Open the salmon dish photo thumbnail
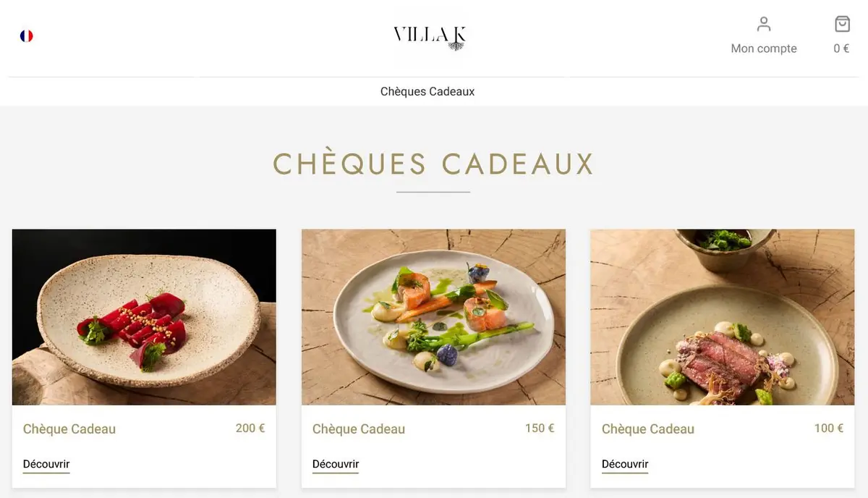 click(x=433, y=317)
